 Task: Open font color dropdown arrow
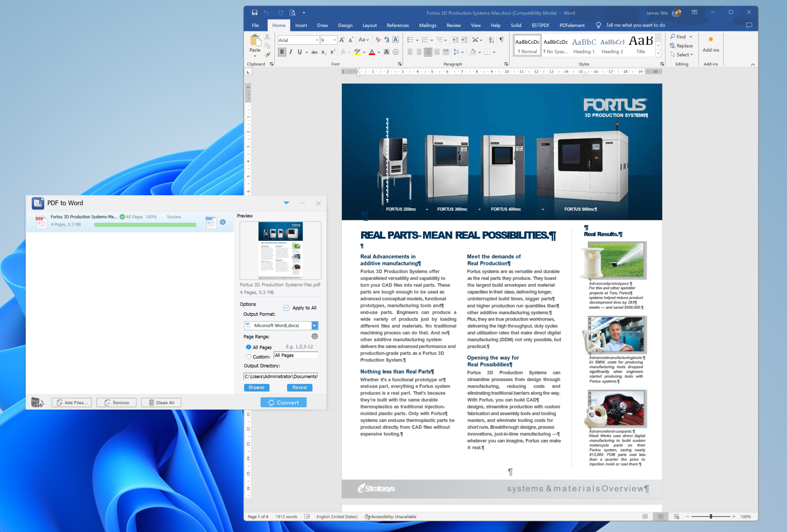[x=379, y=52]
